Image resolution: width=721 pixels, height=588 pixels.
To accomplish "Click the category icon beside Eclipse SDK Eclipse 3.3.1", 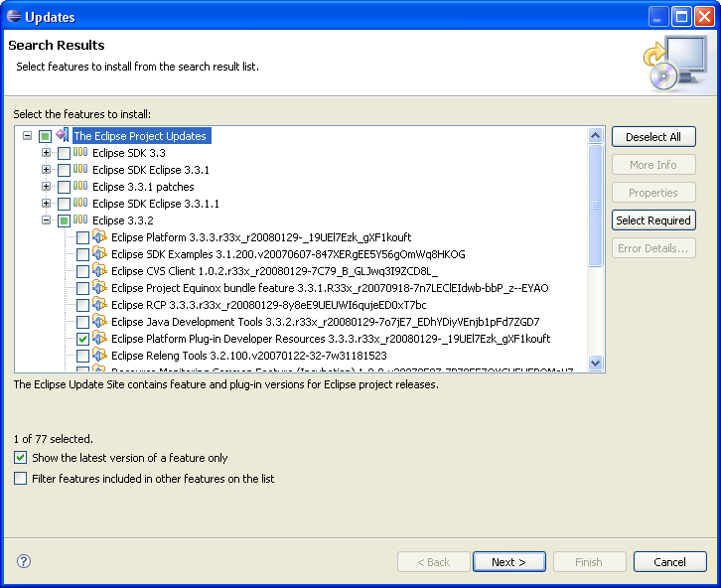I will coord(80,169).
